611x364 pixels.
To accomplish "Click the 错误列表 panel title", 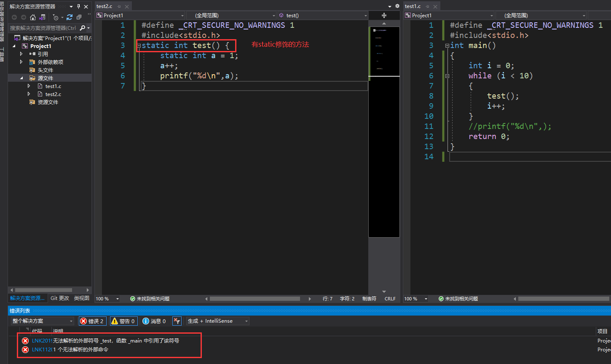I will click(20, 310).
